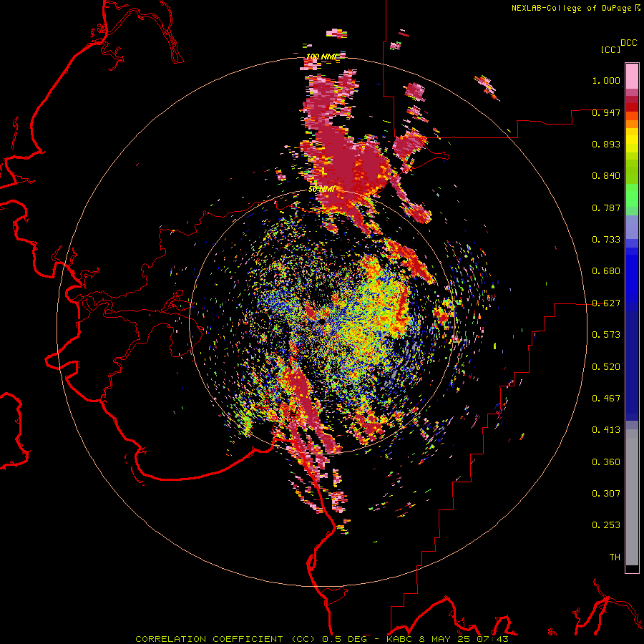Image resolution: width=644 pixels, height=644 pixels.
Task: Click the NEXLAB-College of DuPage header text
Action: 572,8
